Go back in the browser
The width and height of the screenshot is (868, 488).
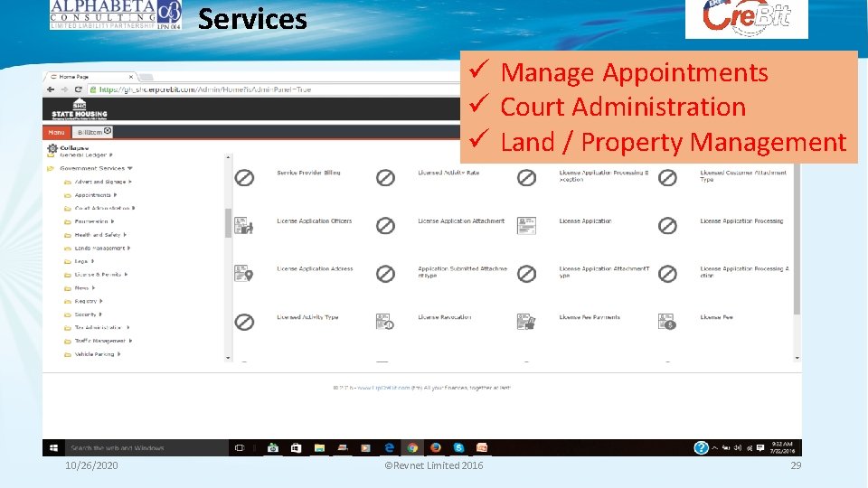click(51, 89)
